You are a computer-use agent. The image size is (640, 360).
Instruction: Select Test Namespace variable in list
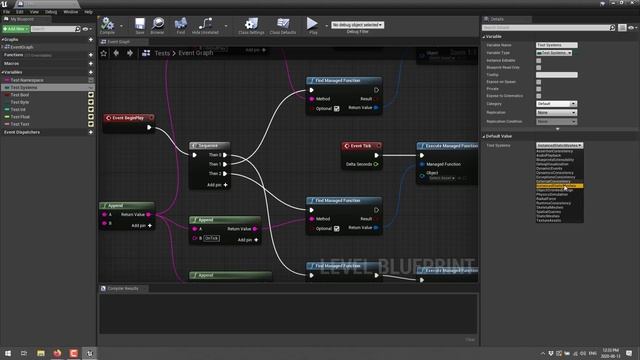[x=27, y=80]
